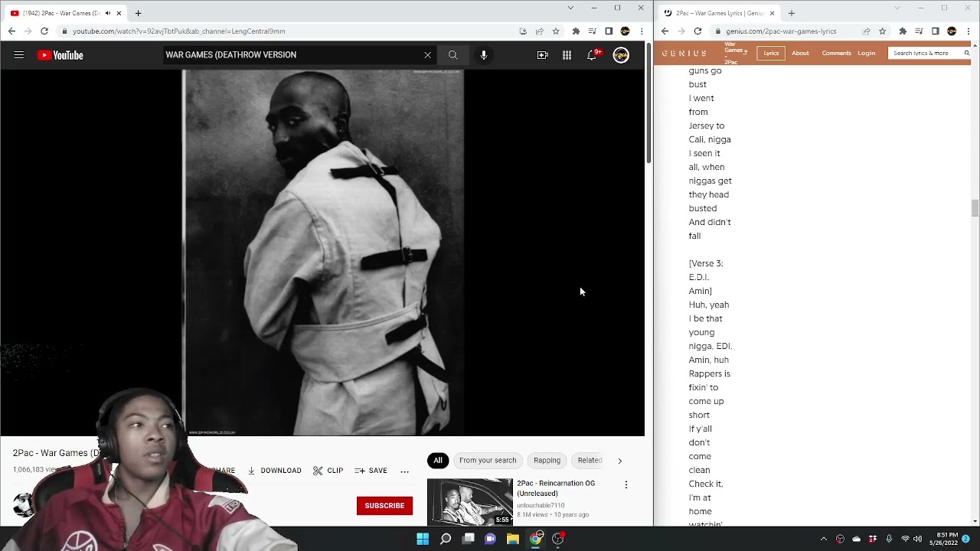Open the more actions ellipsis under video
The image size is (980, 551).
404,471
